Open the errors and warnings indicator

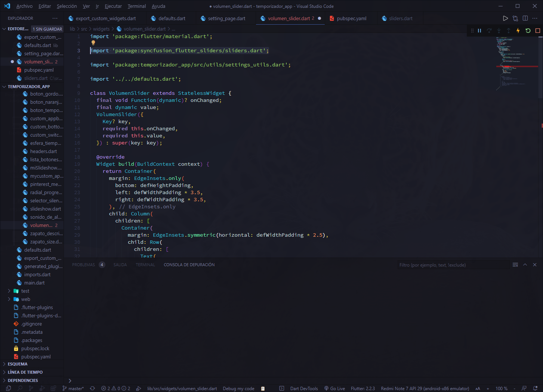tap(116, 389)
